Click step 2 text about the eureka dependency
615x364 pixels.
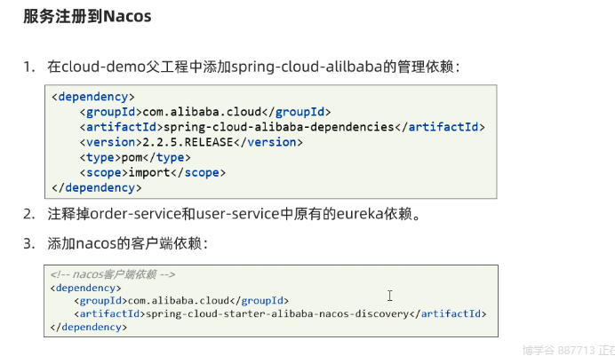[234, 214]
